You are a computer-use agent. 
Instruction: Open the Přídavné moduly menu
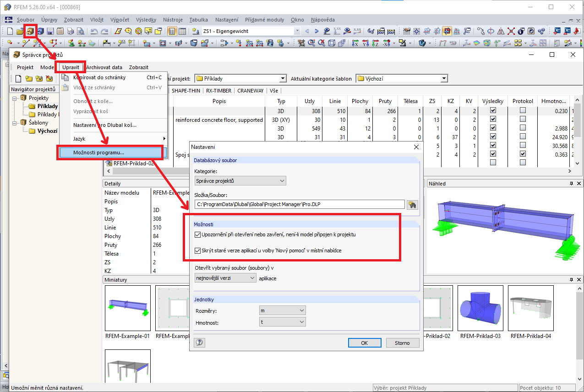point(264,20)
